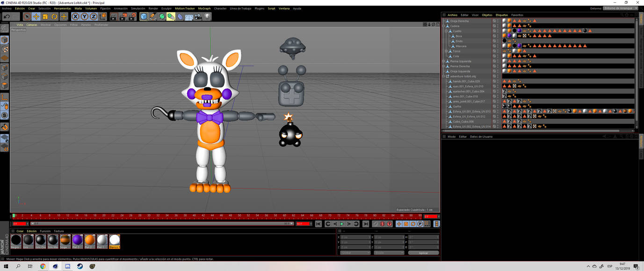Select the Garfio object in tree
The width and height of the screenshot is (644, 271).
coord(457,107)
